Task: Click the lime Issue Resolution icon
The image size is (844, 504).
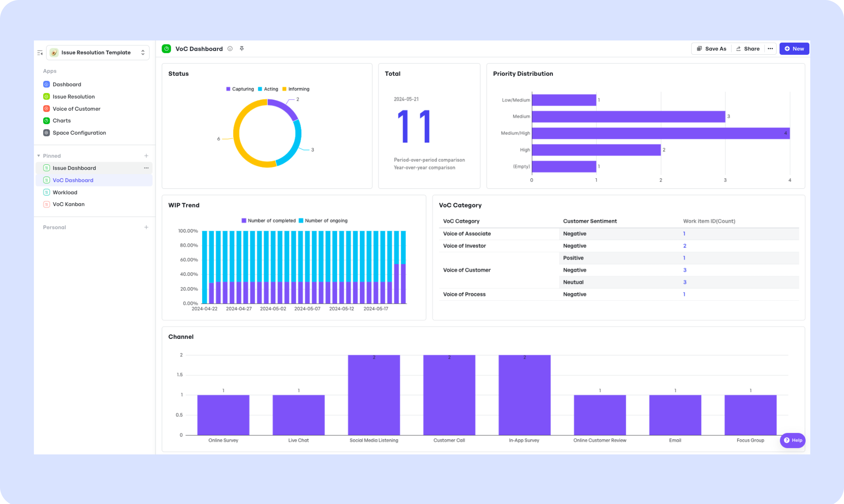Action: 47,96
